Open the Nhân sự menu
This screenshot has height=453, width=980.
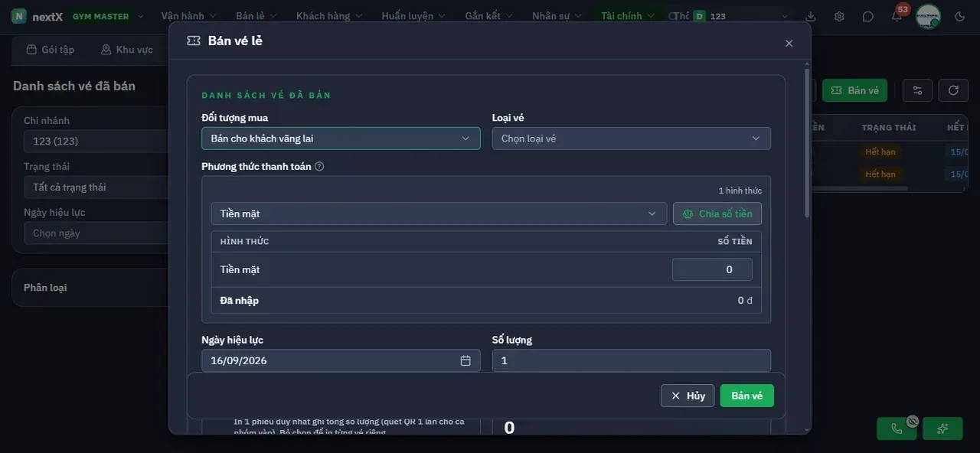coord(557,16)
